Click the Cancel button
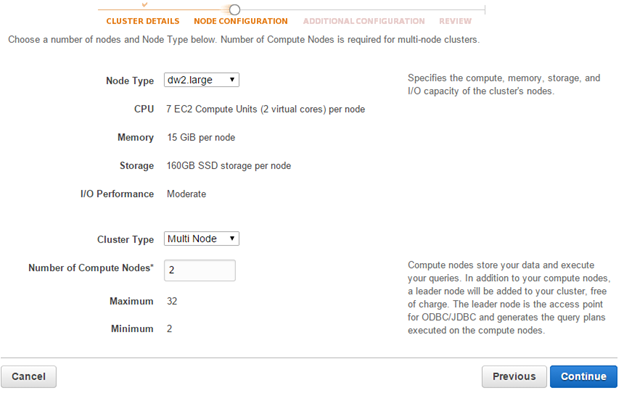624x393 pixels. coord(29,376)
